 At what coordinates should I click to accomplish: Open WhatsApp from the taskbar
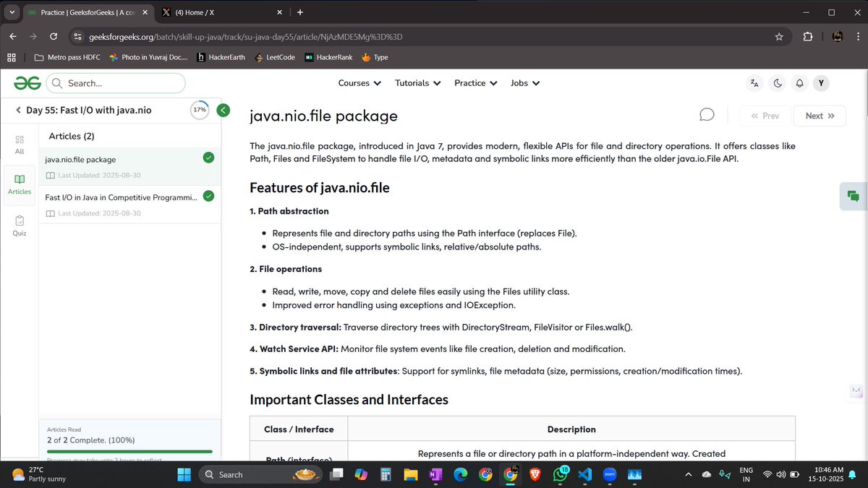coord(561,474)
